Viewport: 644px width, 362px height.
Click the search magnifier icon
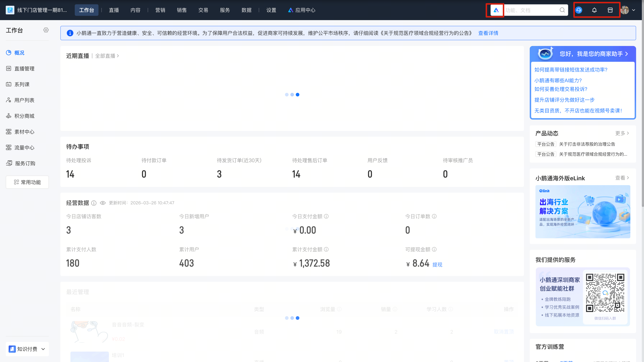tap(562, 10)
